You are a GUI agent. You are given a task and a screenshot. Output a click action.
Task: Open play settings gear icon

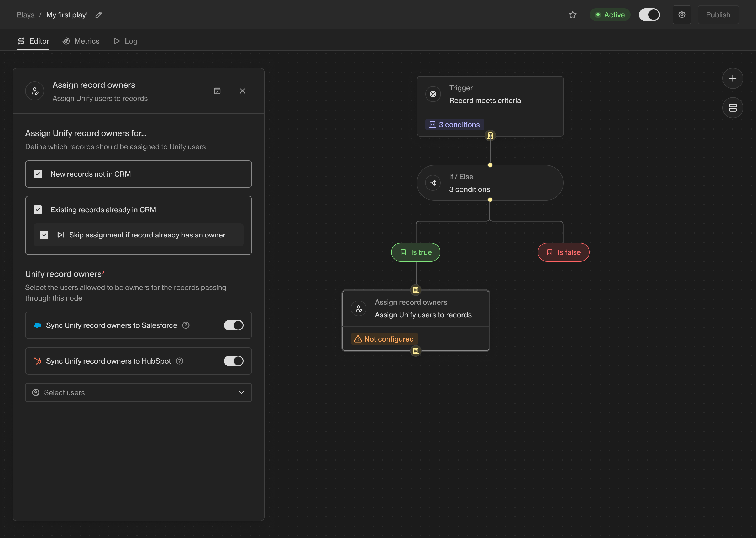[681, 15]
